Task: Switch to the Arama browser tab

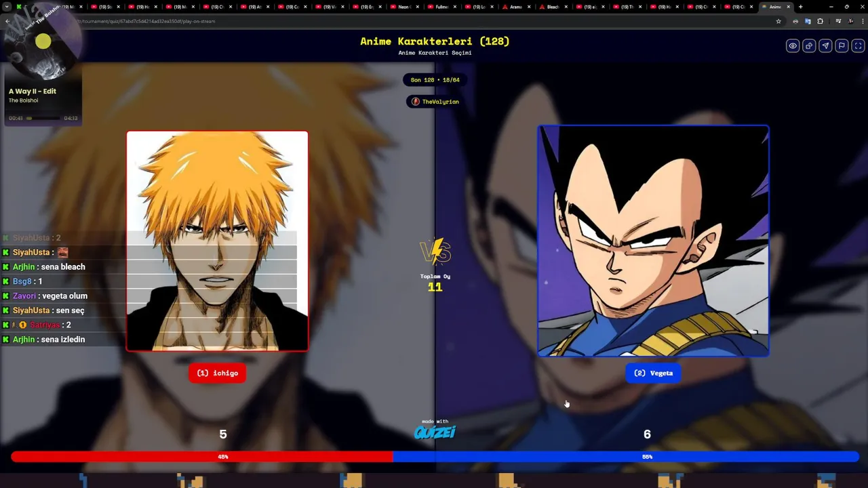Action: point(515,7)
